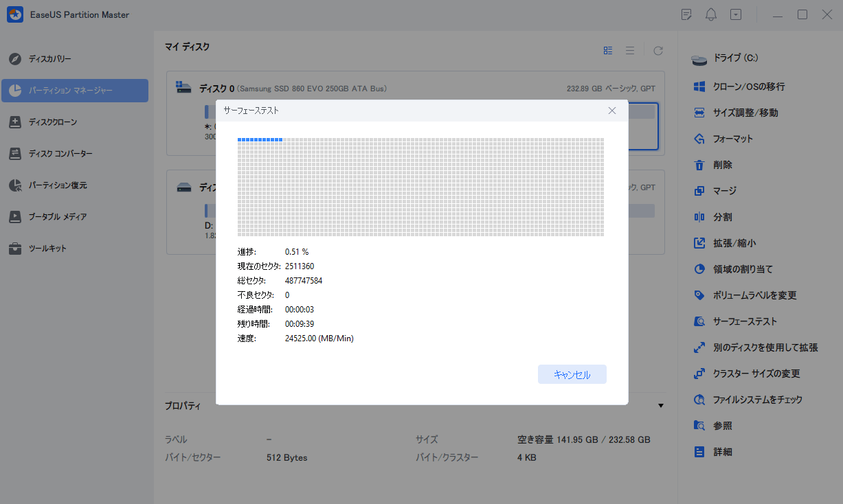Click the クラスター サイズの変更 icon

(699, 374)
